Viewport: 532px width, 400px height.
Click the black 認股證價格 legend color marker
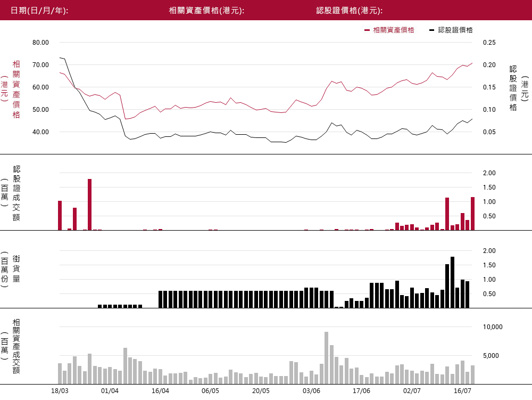coord(431,30)
